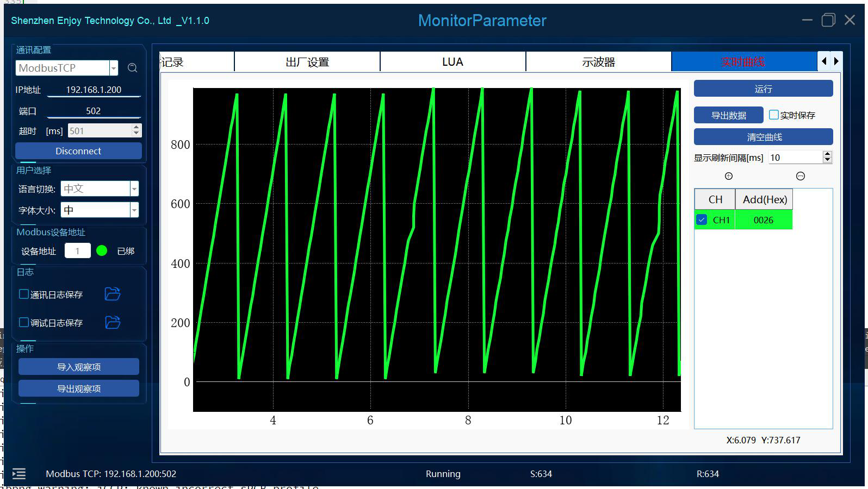Select the 0026 address cell
Viewport: 868px width, 489px height.
coord(764,220)
